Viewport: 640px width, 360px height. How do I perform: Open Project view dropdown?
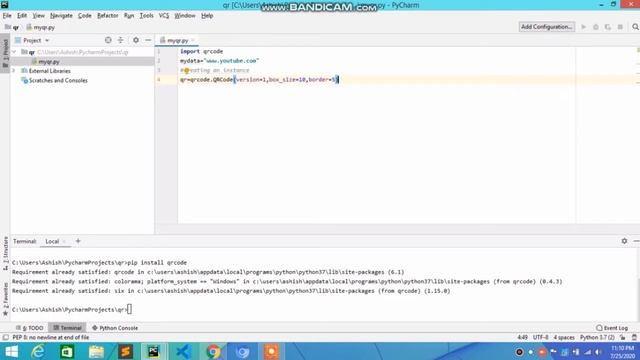(32, 40)
